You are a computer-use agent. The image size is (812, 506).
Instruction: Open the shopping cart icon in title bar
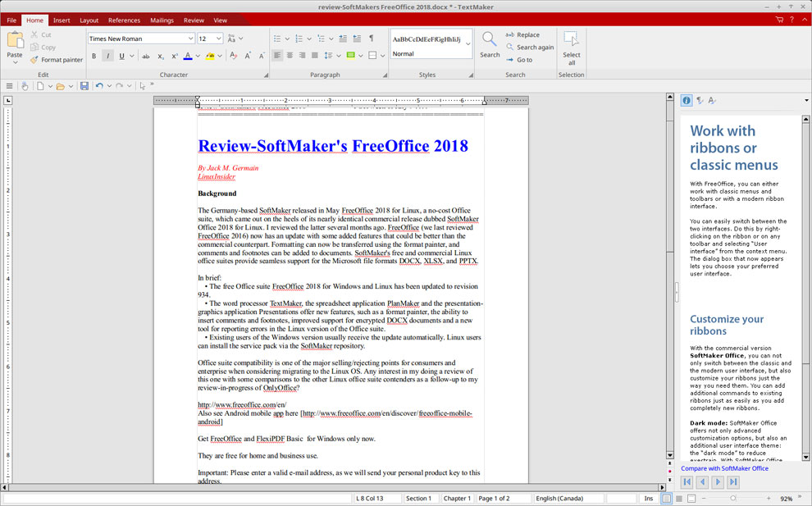[779, 20]
